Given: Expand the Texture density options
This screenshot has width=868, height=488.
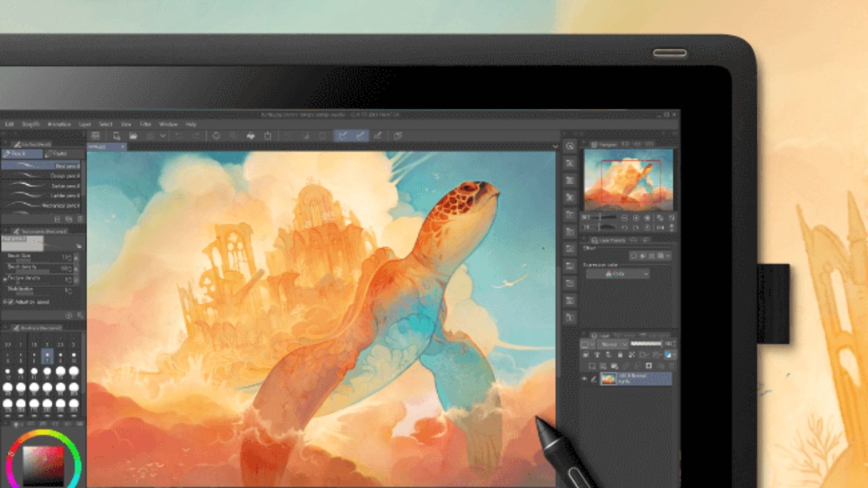Looking at the screenshot, I should click(5, 279).
